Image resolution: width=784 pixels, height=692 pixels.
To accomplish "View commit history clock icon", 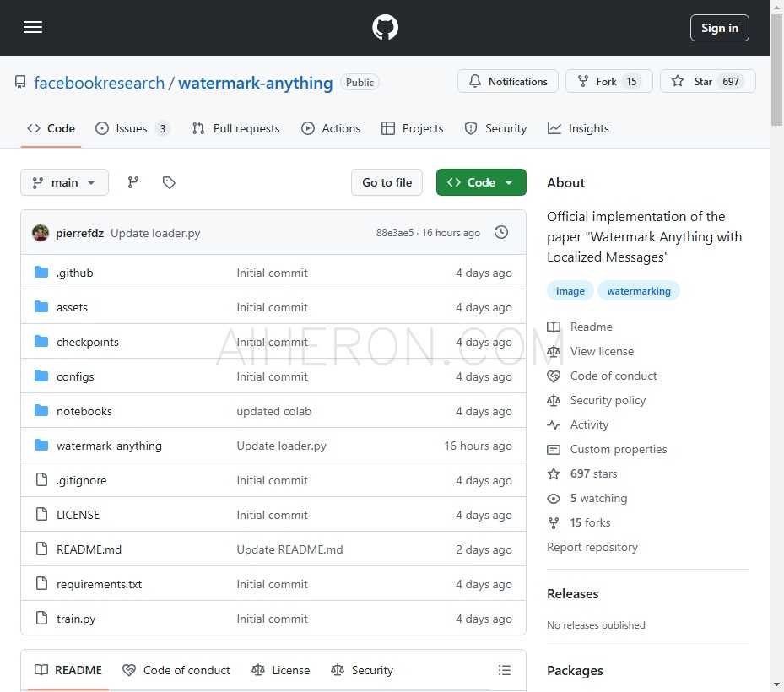I will [x=501, y=233].
